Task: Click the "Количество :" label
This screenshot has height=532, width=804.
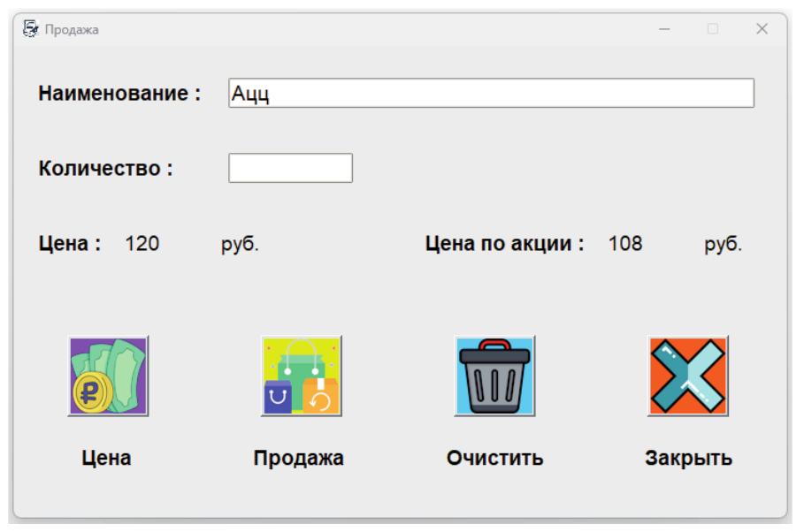Action: coord(105,169)
